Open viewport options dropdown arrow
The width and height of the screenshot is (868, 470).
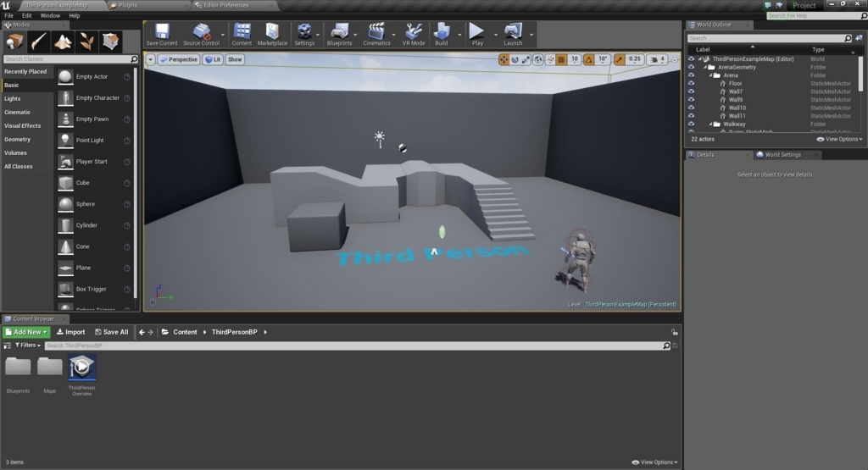[x=151, y=59]
